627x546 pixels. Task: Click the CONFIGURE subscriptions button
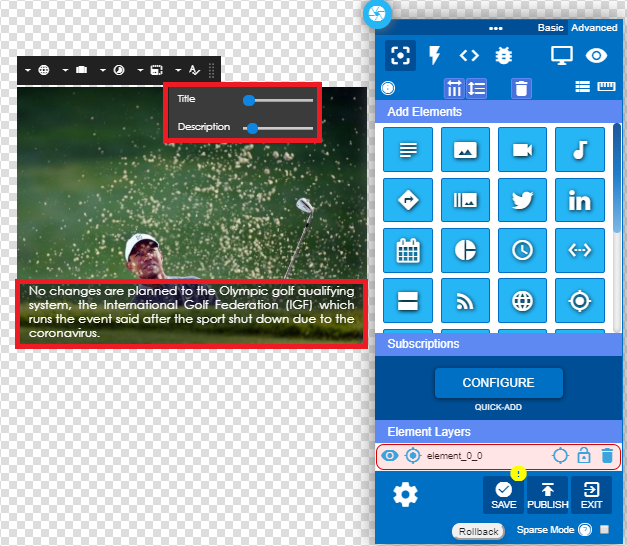pos(498,383)
